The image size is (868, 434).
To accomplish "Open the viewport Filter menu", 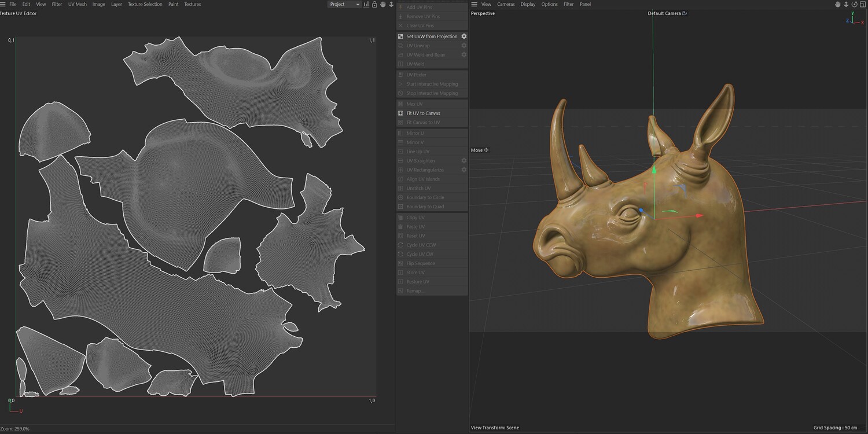I will click(569, 4).
